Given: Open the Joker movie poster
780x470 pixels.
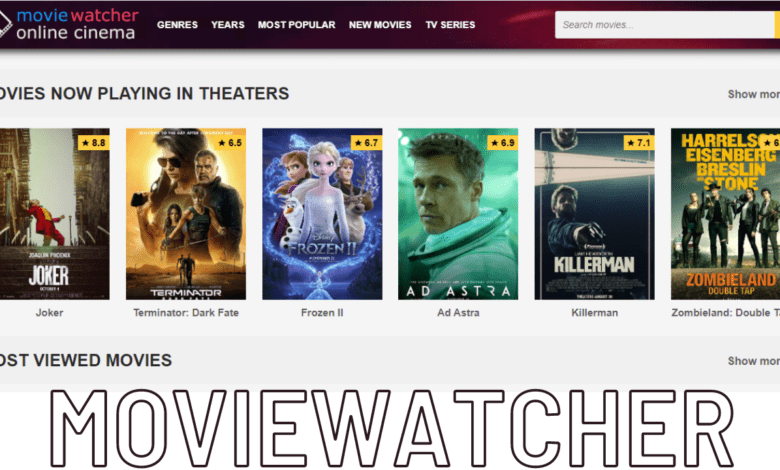Looking at the screenshot, I should 54,214.
